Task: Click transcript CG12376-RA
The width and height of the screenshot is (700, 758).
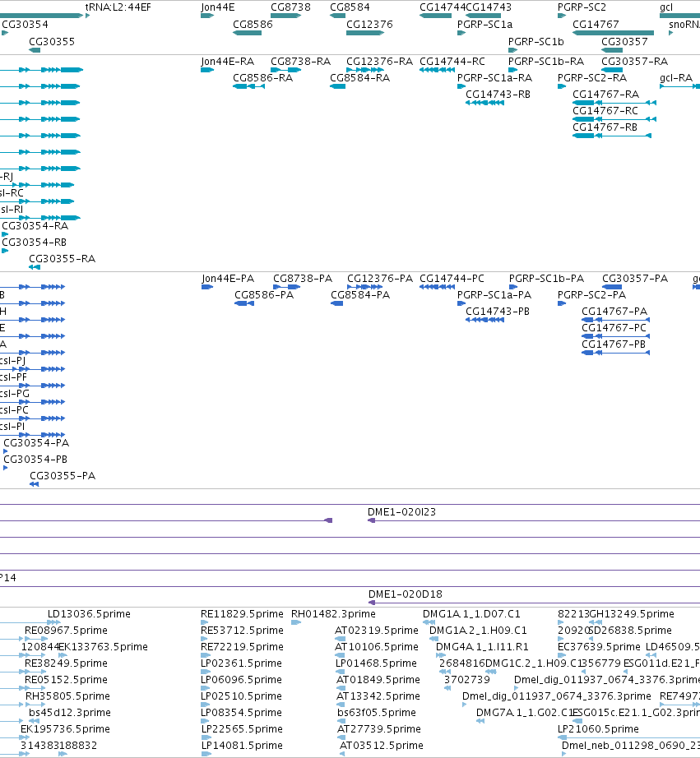Action: click(x=380, y=62)
